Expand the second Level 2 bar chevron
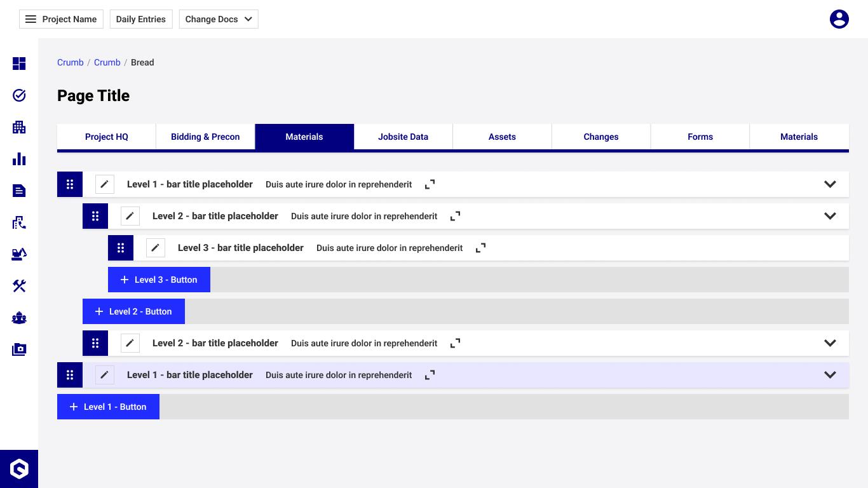Image resolution: width=868 pixels, height=488 pixels. coord(830,343)
